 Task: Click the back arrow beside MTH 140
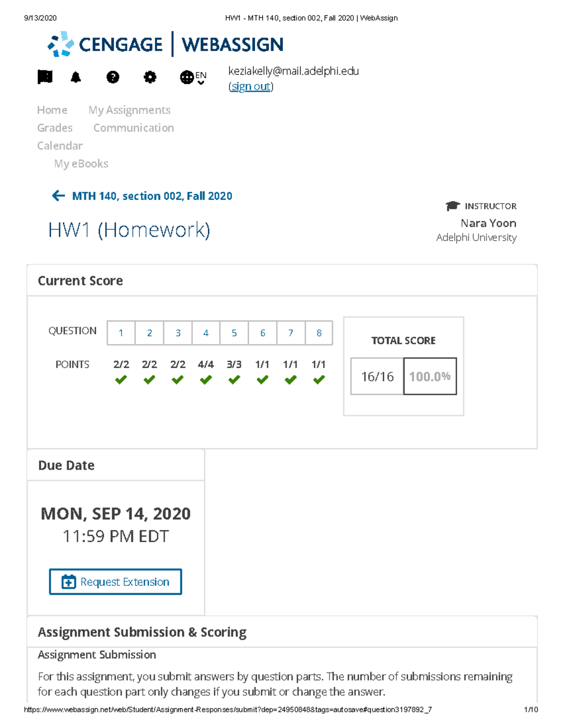[x=57, y=195]
